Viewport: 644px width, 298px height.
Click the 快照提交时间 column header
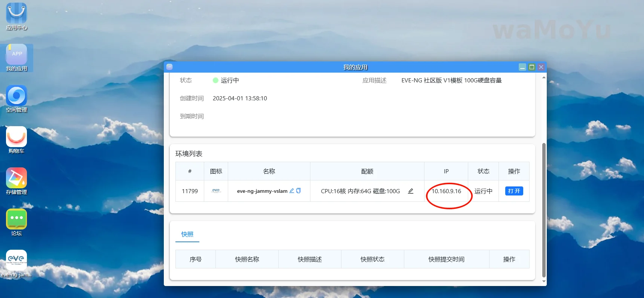(x=446, y=259)
